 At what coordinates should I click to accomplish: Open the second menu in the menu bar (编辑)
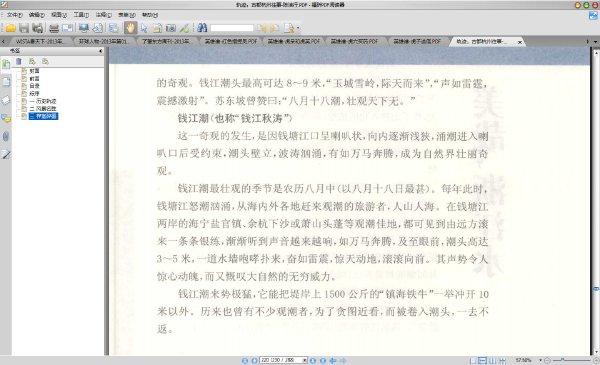(37, 15)
